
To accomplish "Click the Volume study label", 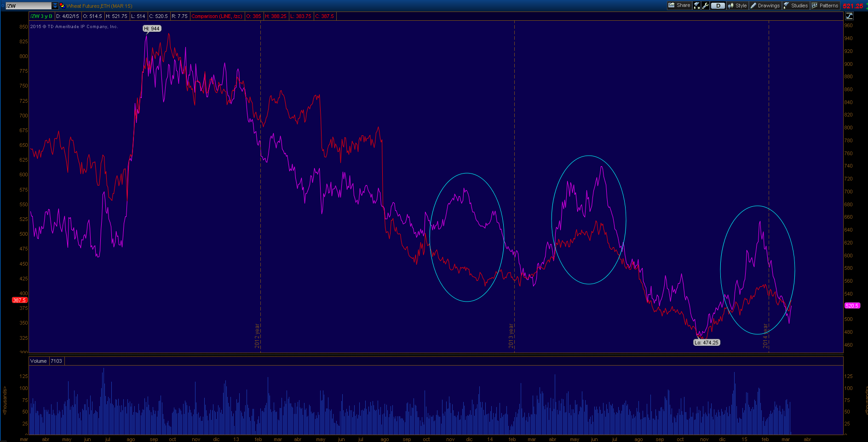I will (x=39, y=361).
